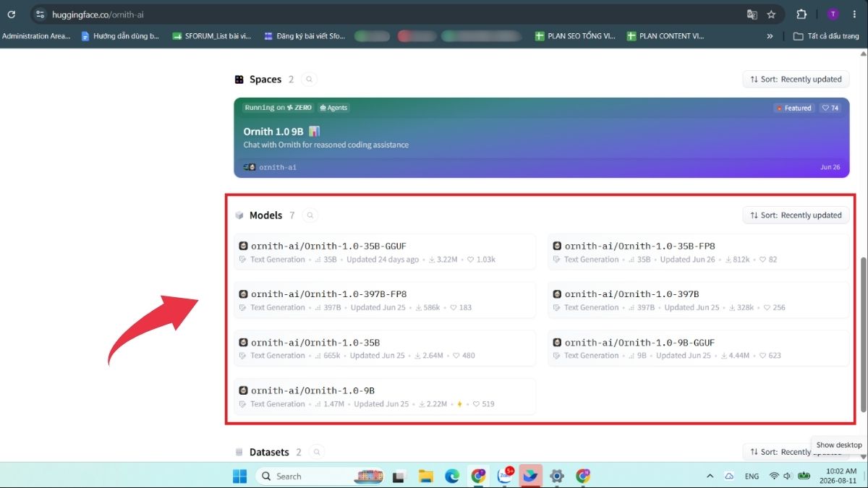The height and width of the screenshot is (488, 868).
Task: Open site information icon beside the URL
Action: (40, 14)
